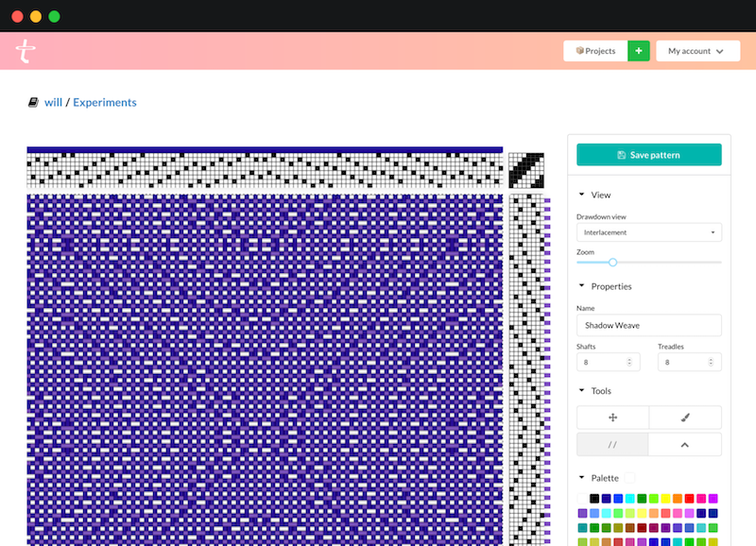Open the Drawdown view Interlacement dropdown
Viewport: 756px width, 546px height.
click(x=649, y=231)
